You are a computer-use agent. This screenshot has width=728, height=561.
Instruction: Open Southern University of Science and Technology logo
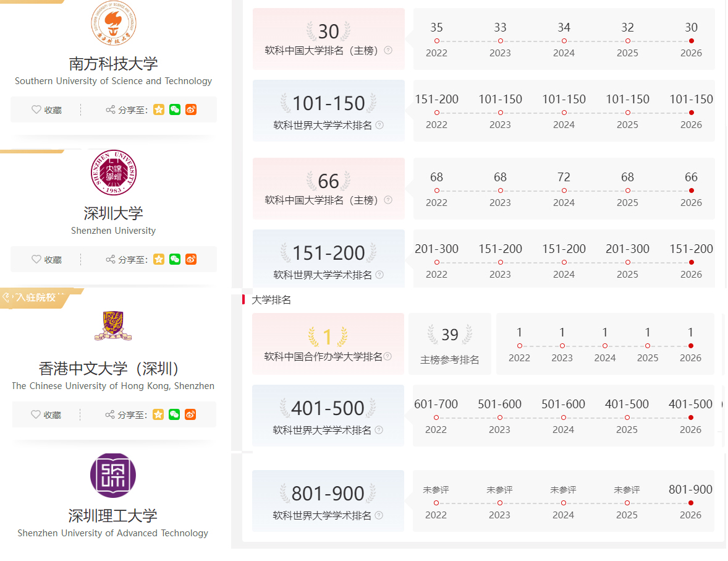(x=113, y=24)
